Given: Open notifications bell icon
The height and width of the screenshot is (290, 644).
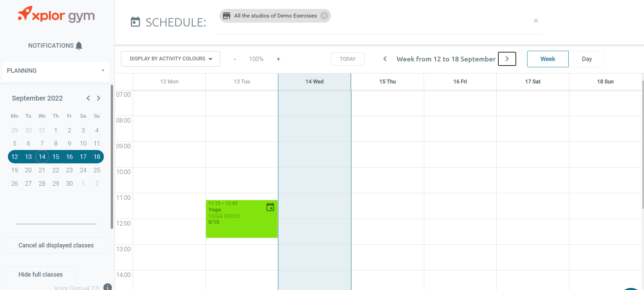Looking at the screenshot, I should 79,46.
